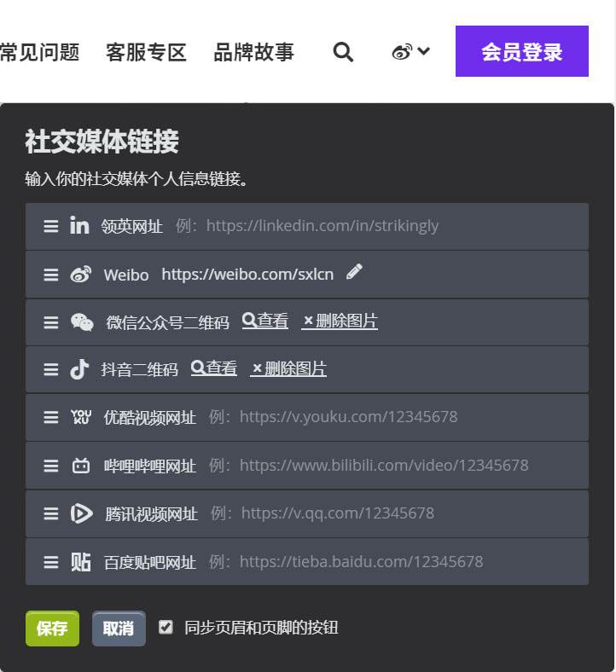Click the 微信公众号二维码 label
Viewport: 616px width, 672px height.
(167, 322)
